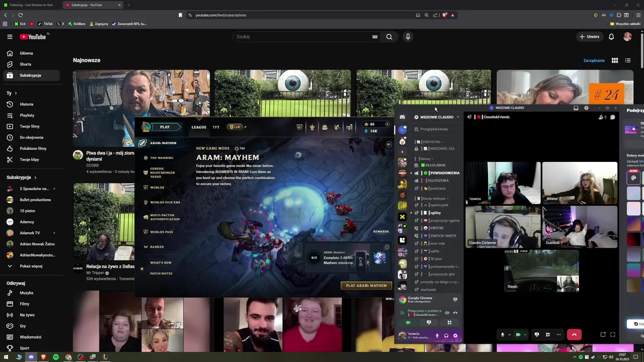
Task: Open Discord ogólny text channel
Action: 437,213
